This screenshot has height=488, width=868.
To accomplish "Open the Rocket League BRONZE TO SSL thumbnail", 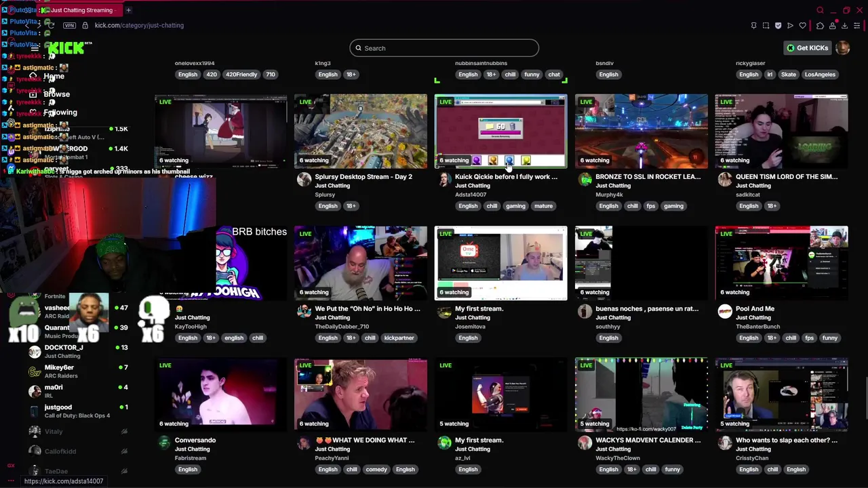I will click(641, 131).
